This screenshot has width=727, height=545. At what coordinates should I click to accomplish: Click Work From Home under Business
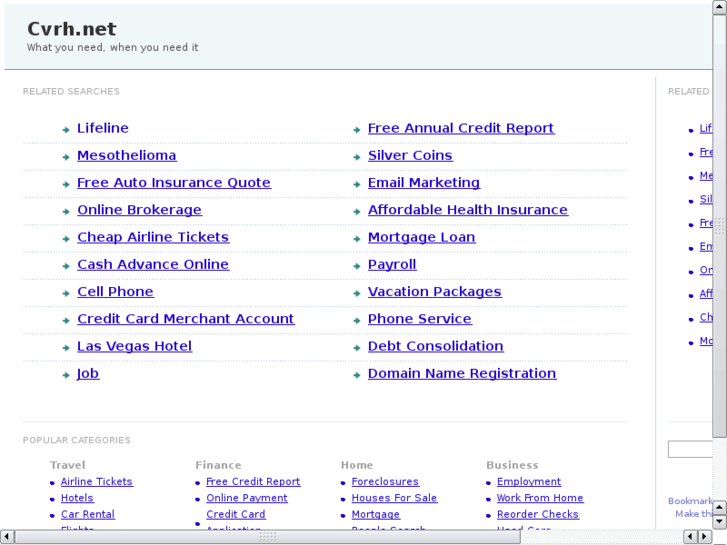point(540,498)
